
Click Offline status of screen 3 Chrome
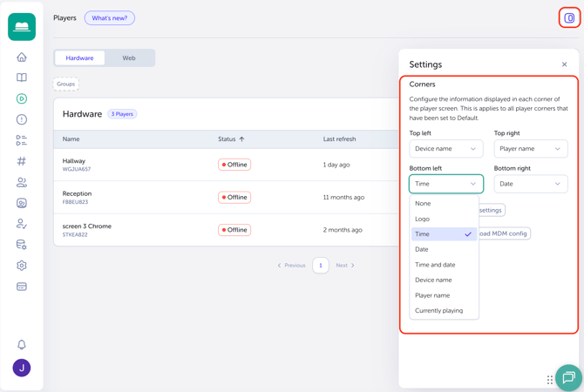coord(234,230)
